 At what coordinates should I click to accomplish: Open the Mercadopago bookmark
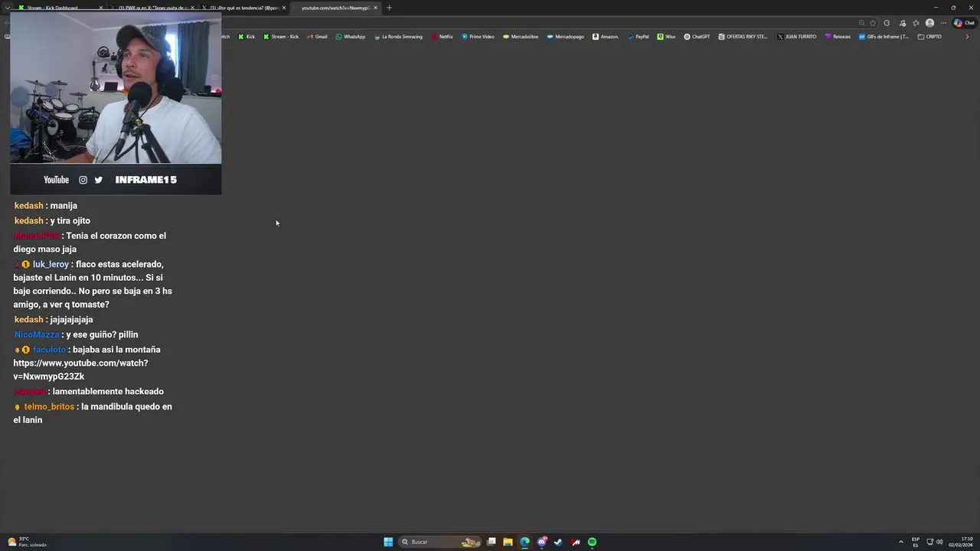click(565, 37)
